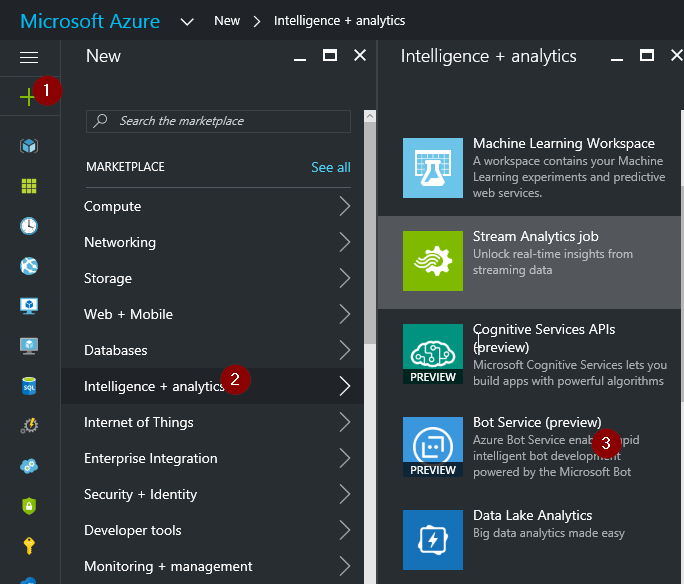The width and height of the screenshot is (684, 584).
Task: Click the SQL databases sidebar icon
Action: 29,386
